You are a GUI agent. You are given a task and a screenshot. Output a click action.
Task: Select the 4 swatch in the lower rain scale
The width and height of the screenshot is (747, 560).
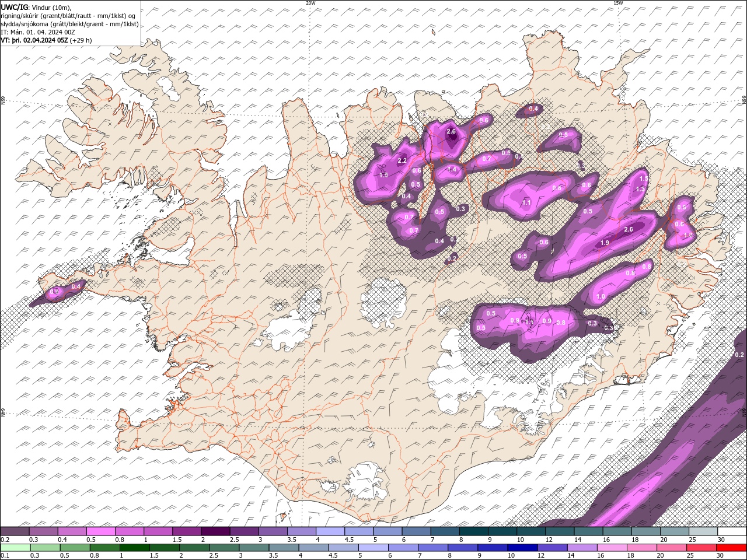tap(313, 548)
